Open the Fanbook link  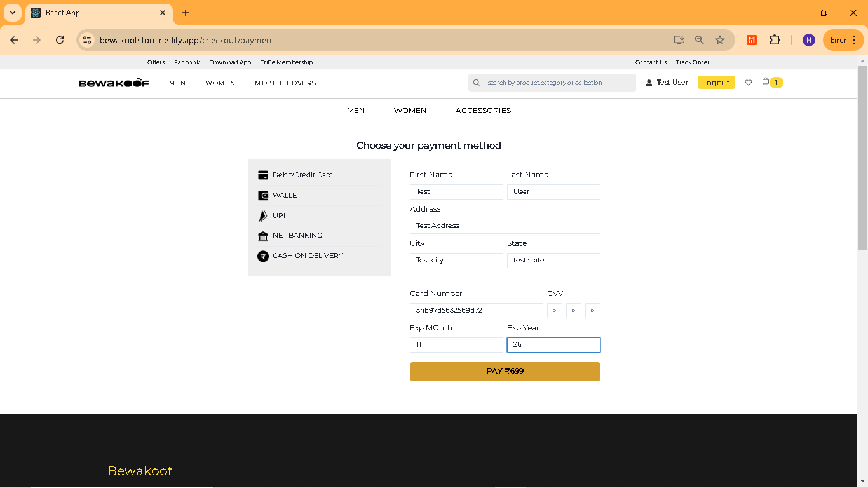[187, 62]
